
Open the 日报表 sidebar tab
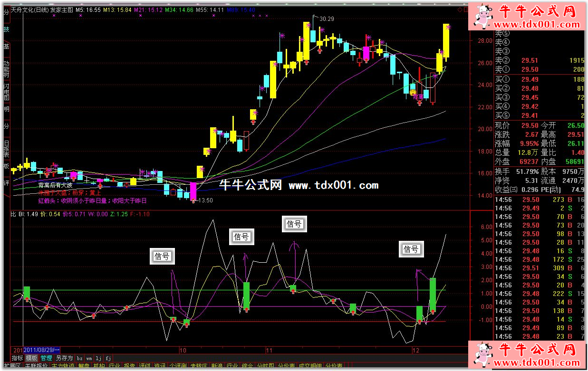tap(6, 148)
